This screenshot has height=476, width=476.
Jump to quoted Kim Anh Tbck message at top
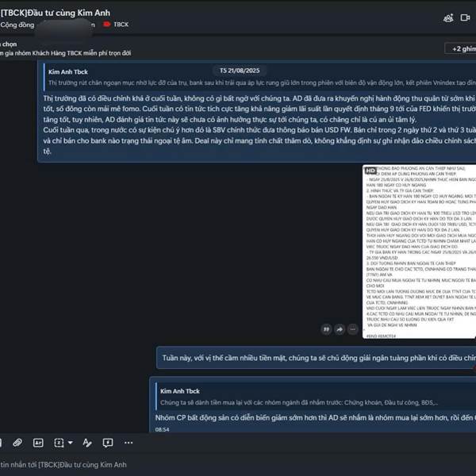click(261, 77)
